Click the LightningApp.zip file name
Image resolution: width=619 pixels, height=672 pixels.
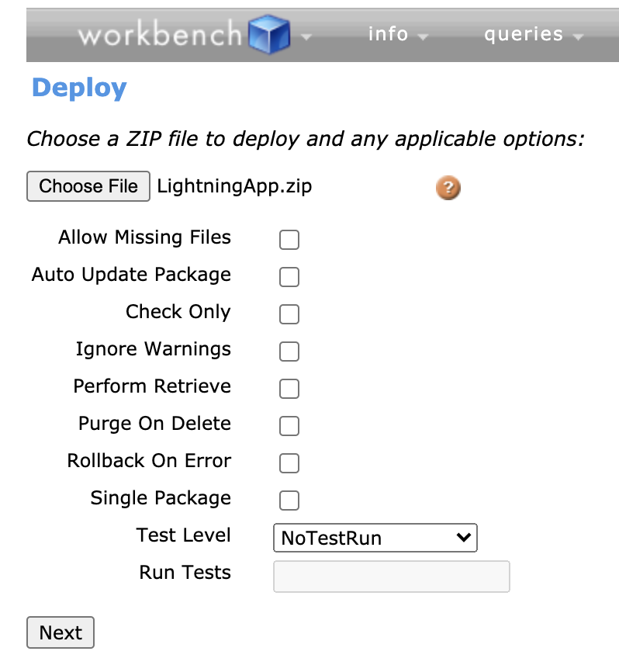click(x=234, y=186)
